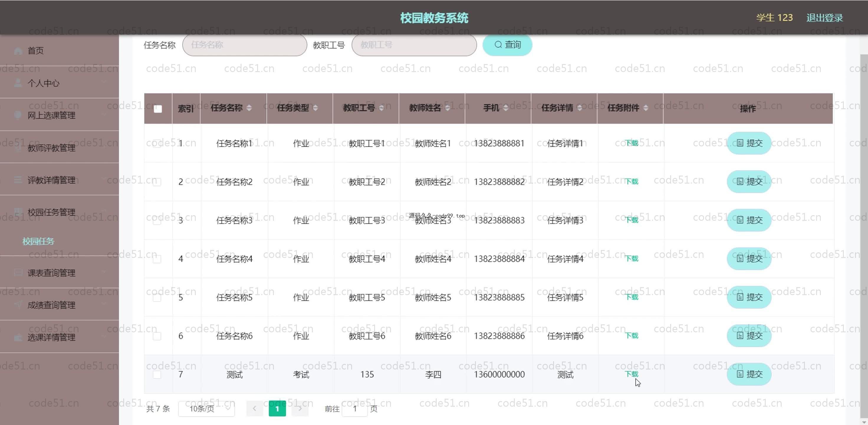Toggle the select-all checkbox in table header
The height and width of the screenshot is (425, 868).
158,109
